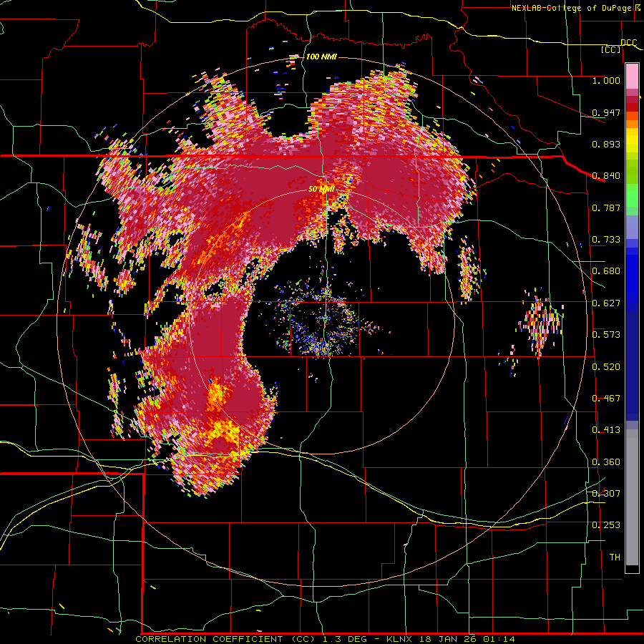Click the 0.413 scale value
This screenshot has width=644, height=644.
pyautogui.click(x=606, y=430)
